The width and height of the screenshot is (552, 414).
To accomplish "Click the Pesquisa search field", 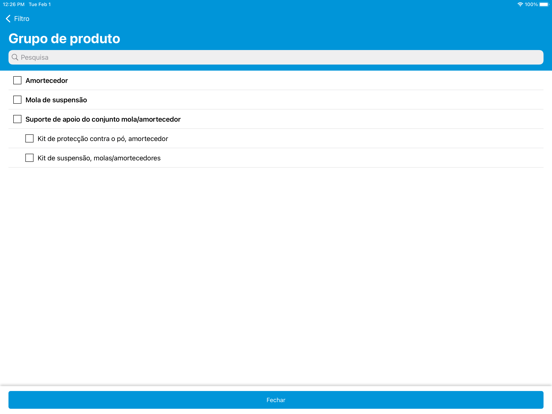I will (x=276, y=57).
